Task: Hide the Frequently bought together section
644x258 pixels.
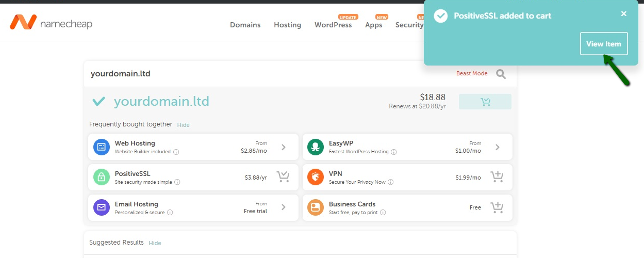Action: [x=183, y=125]
